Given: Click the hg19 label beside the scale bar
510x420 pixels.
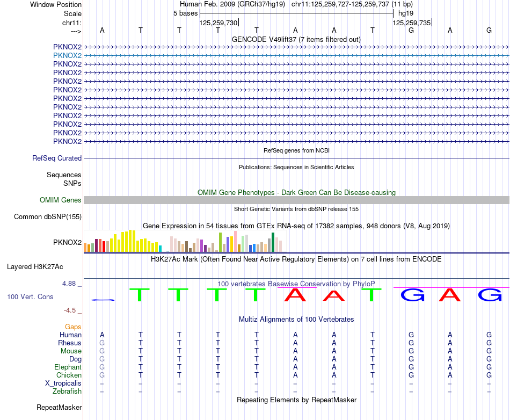Looking at the screenshot, I should coord(406,13).
